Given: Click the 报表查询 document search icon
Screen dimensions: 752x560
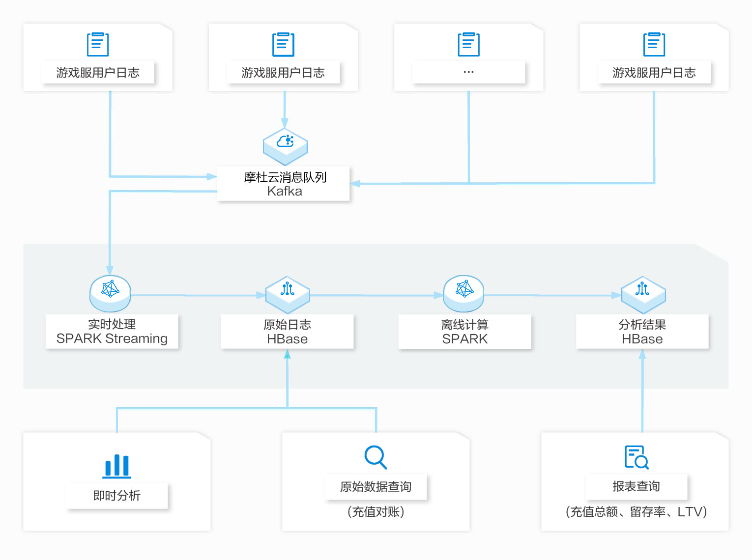Looking at the screenshot, I should coord(636,457).
